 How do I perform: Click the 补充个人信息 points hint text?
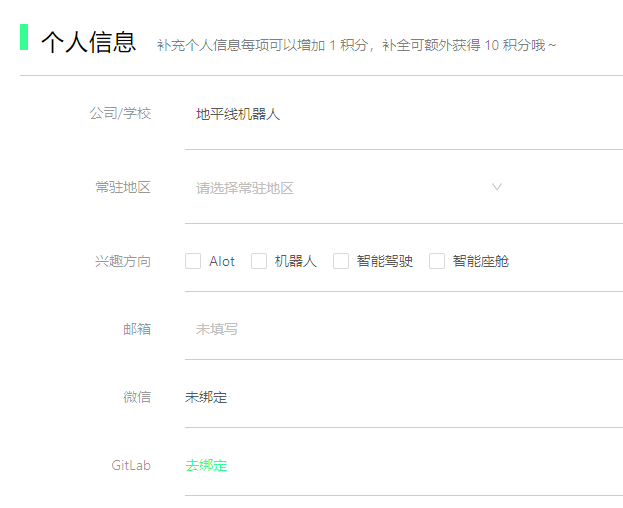click(357, 45)
